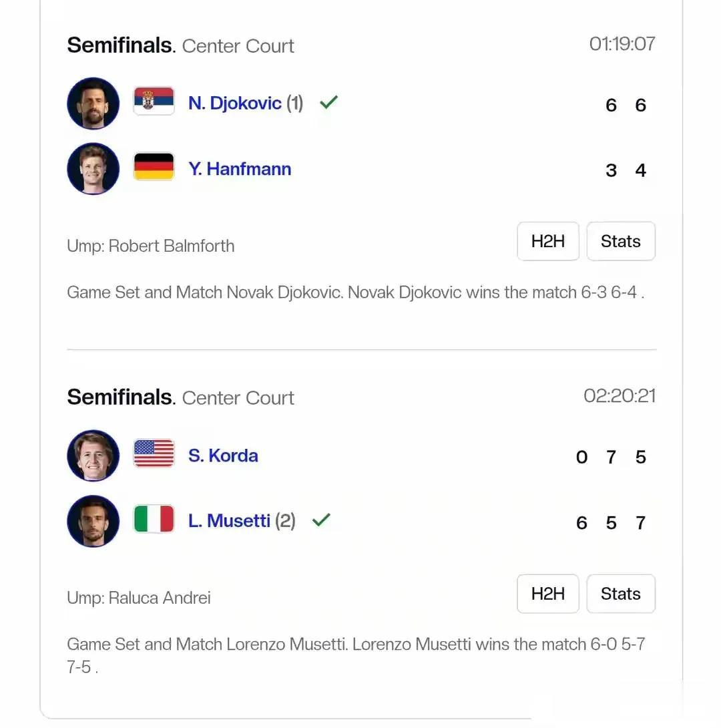The image size is (721, 728).
Task: Open Y. Hanfmann player profile link
Action: coord(240,168)
